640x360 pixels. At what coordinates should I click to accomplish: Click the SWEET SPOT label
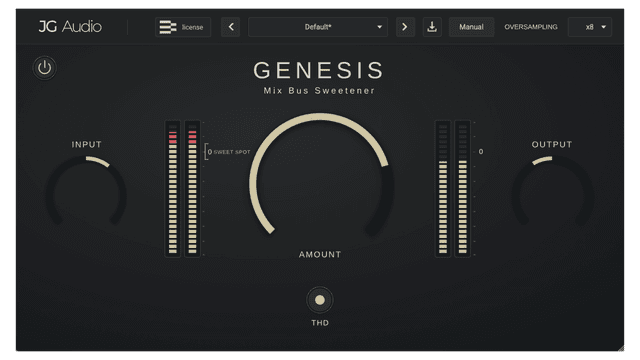click(x=232, y=152)
